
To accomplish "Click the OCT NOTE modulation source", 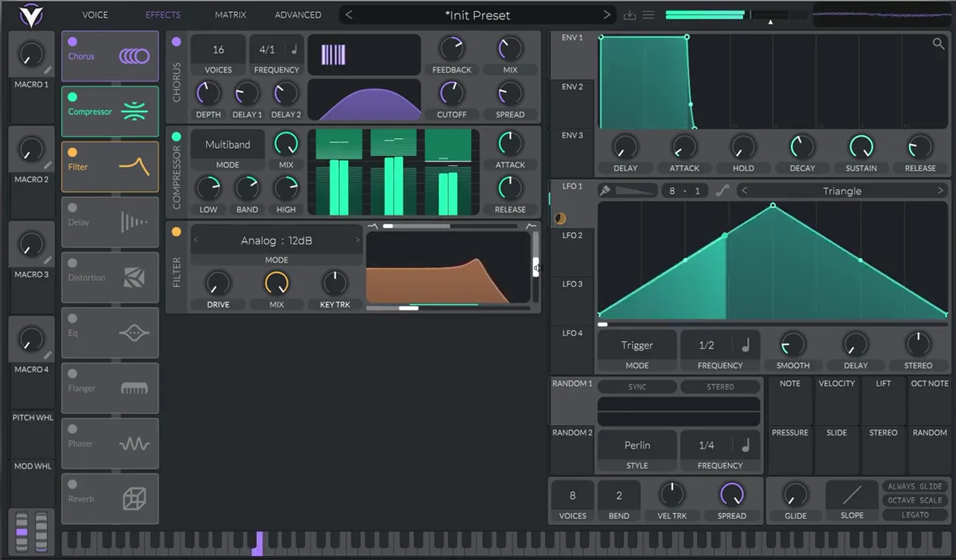I will pyautogui.click(x=930, y=401).
